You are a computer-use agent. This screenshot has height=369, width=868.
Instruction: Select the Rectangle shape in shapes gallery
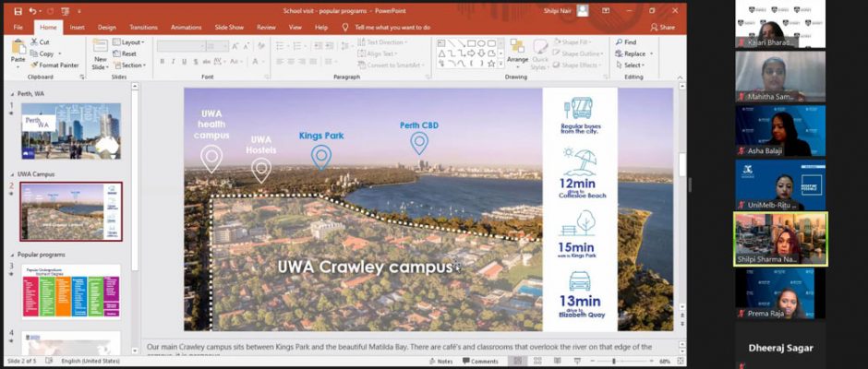click(471, 42)
